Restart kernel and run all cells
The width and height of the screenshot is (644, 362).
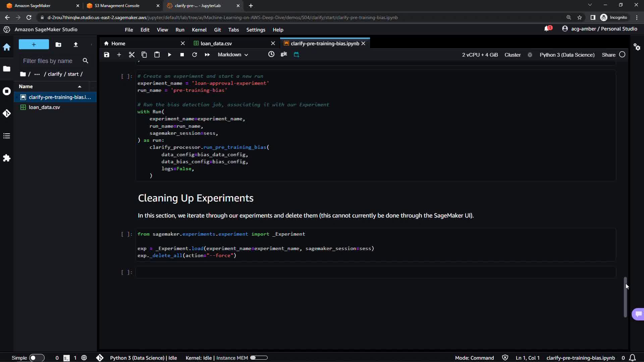[x=207, y=55]
